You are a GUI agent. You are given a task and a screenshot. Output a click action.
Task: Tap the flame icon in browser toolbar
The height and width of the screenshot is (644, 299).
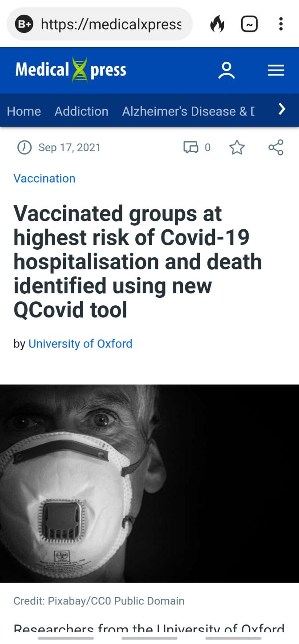(x=217, y=24)
